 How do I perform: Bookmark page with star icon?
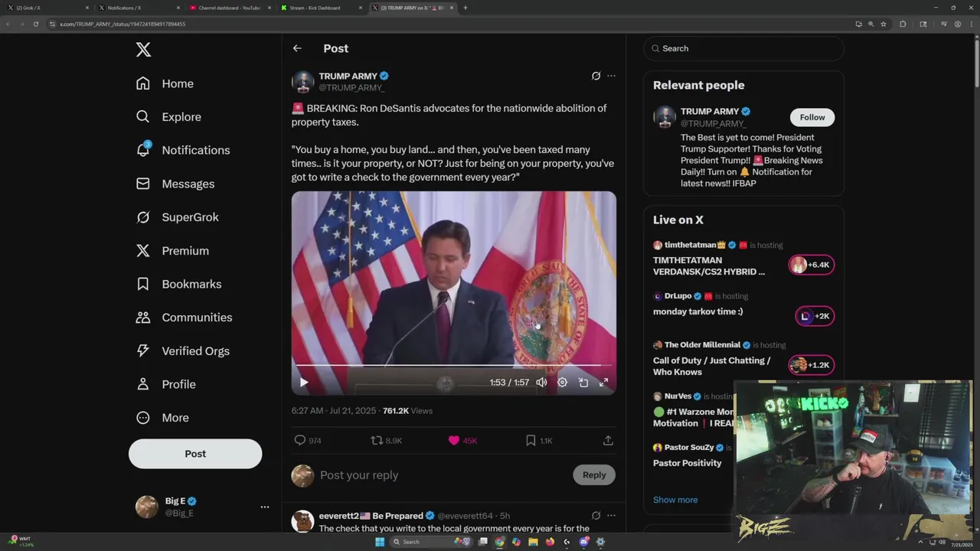[x=884, y=24]
